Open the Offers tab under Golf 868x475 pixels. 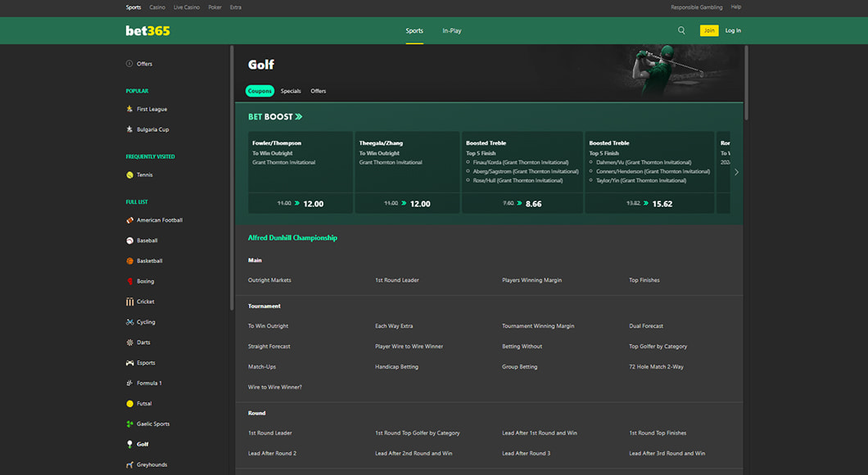(x=319, y=91)
